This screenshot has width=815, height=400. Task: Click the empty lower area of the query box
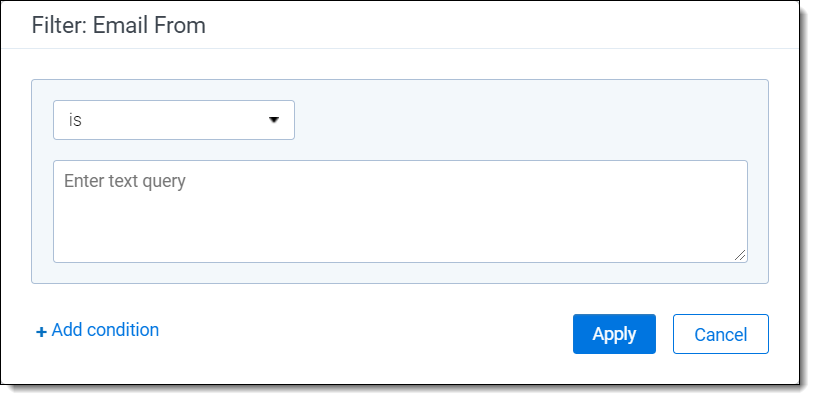coord(400,240)
